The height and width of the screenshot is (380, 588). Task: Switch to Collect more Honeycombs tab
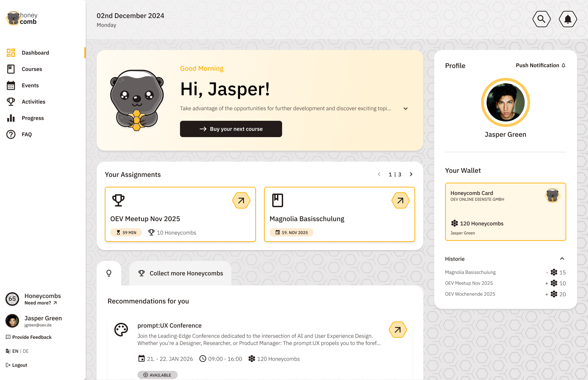tap(181, 273)
